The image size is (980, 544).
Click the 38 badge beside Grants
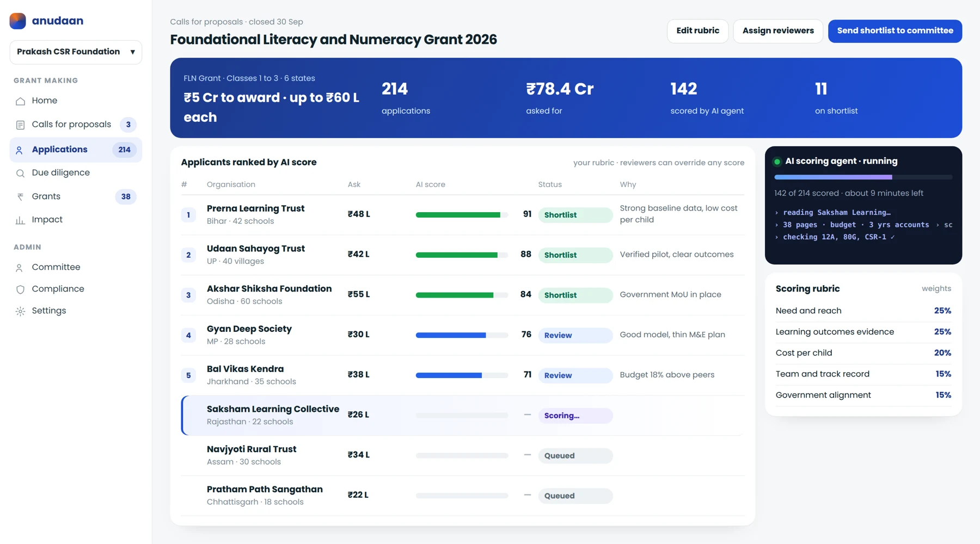pyautogui.click(x=126, y=196)
